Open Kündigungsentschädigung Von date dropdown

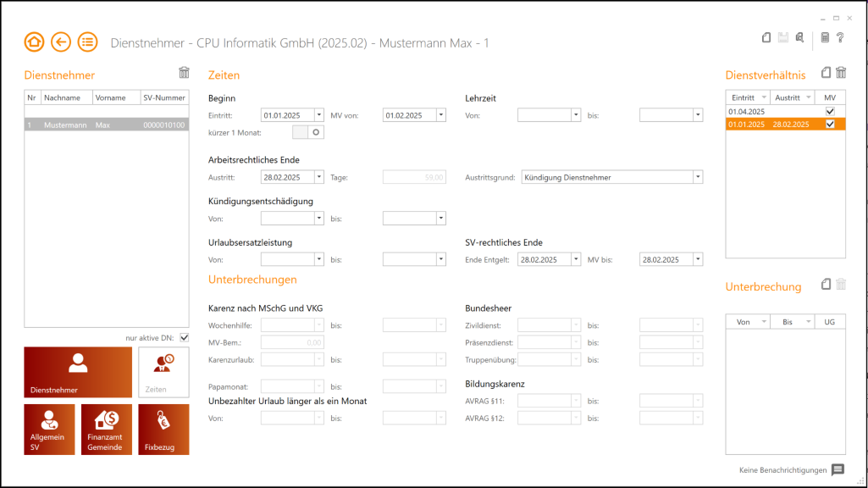tap(319, 219)
